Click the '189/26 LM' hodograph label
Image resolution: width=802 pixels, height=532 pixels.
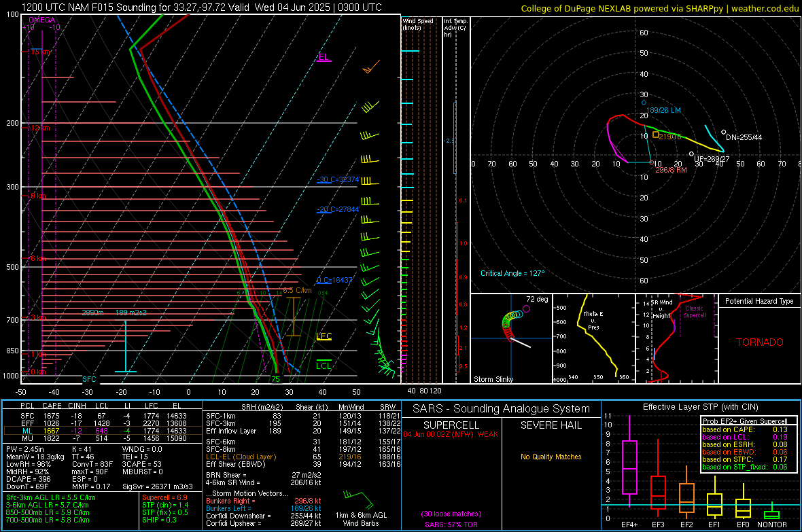click(x=663, y=110)
